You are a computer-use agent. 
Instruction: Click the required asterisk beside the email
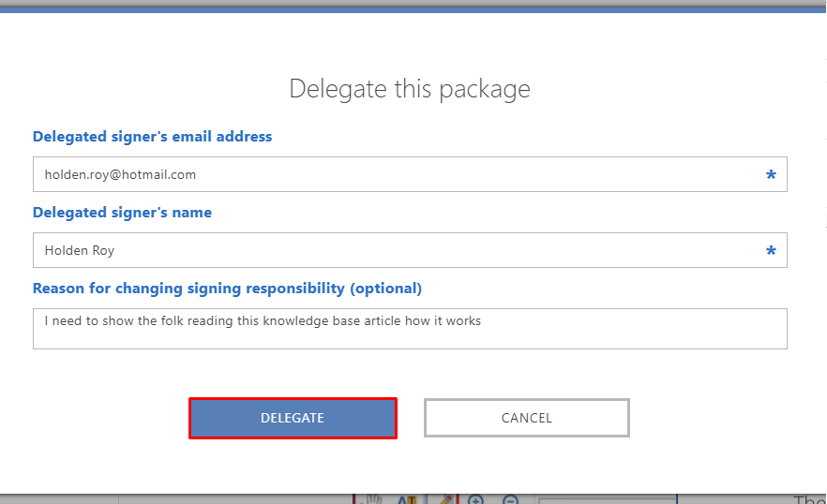pos(771,174)
